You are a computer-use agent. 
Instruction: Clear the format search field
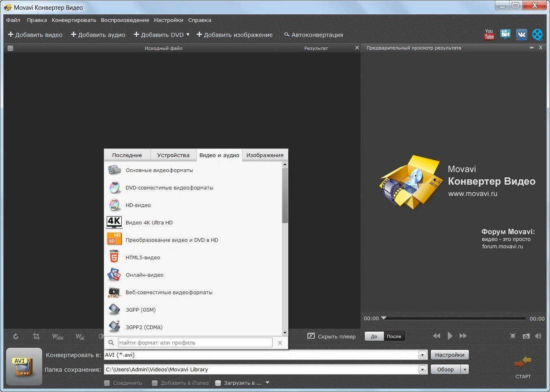pyautogui.click(x=280, y=343)
